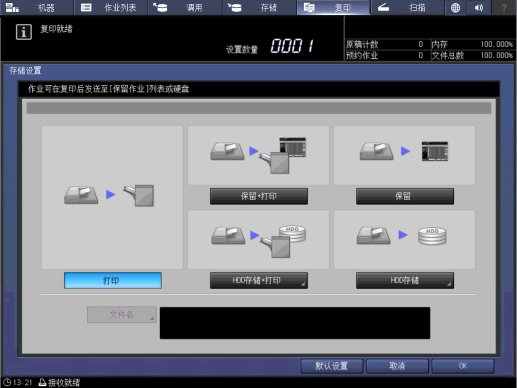Click the 文件名 (File name) button
This screenshot has height=388, width=517.
(x=122, y=315)
